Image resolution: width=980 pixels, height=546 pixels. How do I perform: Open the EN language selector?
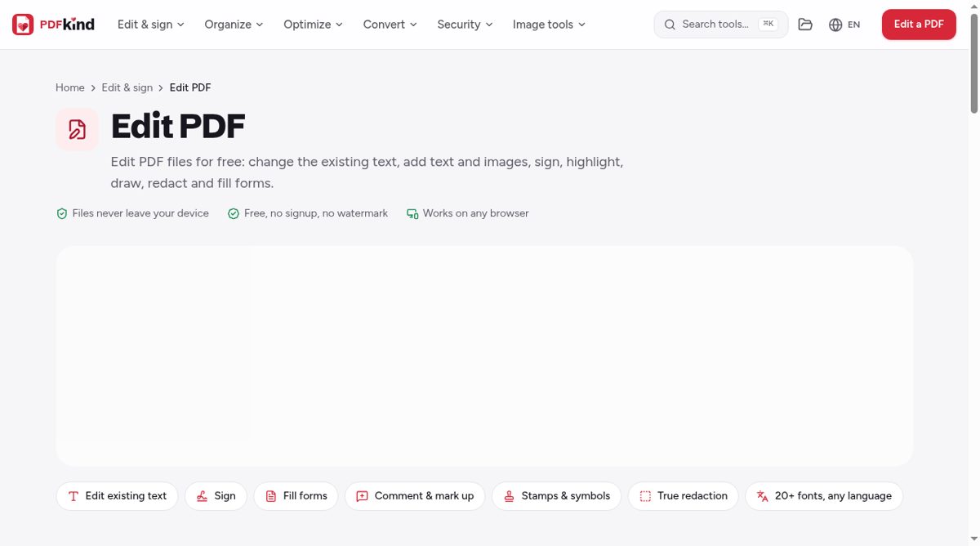click(x=844, y=25)
